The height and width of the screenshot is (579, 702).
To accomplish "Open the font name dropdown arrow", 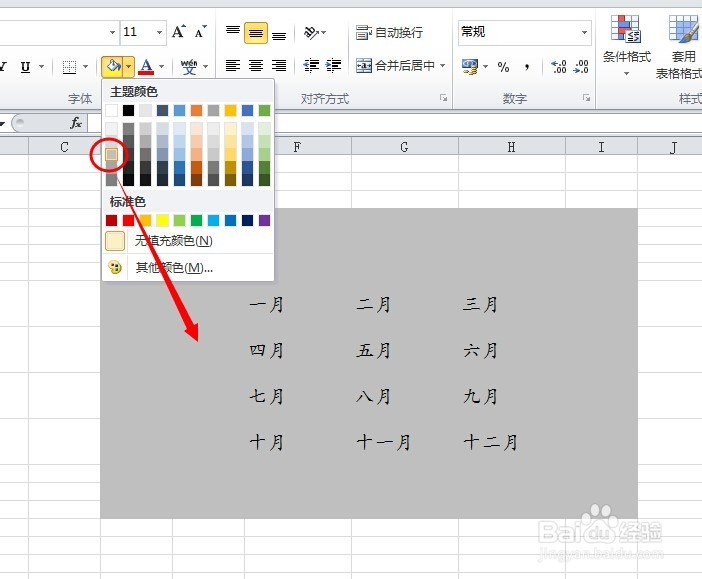I will [112, 32].
